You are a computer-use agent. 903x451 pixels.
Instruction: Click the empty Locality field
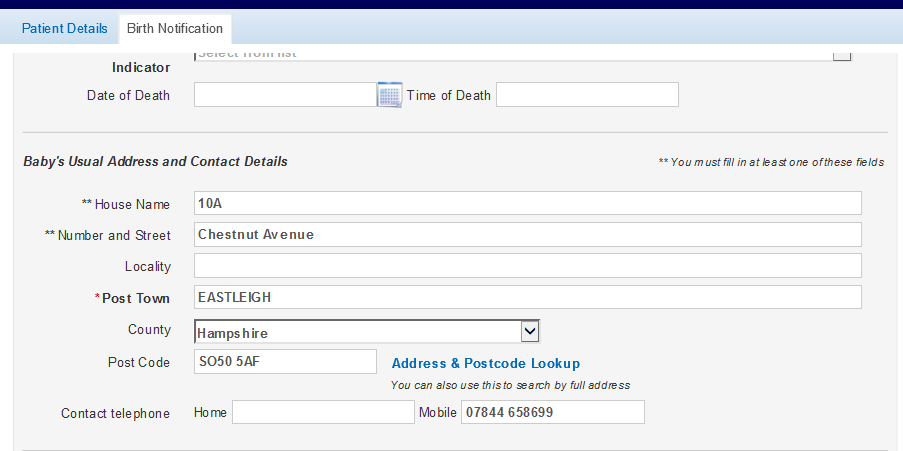tap(528, 266)
